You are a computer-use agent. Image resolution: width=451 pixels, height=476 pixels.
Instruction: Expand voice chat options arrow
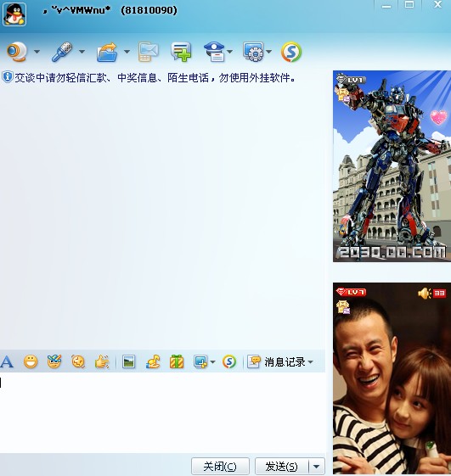(x=82, y=52)
